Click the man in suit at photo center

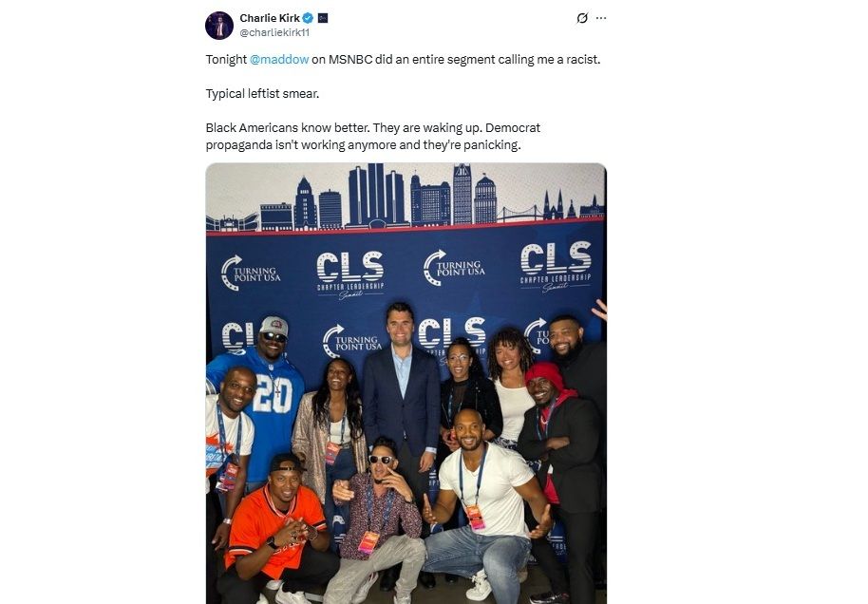pyautogui.click(x=403, y=399)
